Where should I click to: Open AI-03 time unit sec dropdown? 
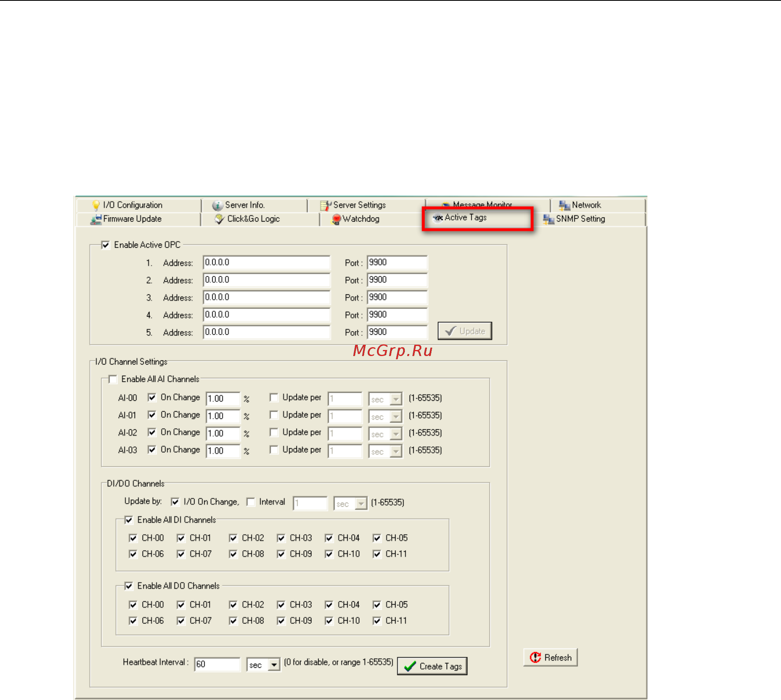coord(396,451)
